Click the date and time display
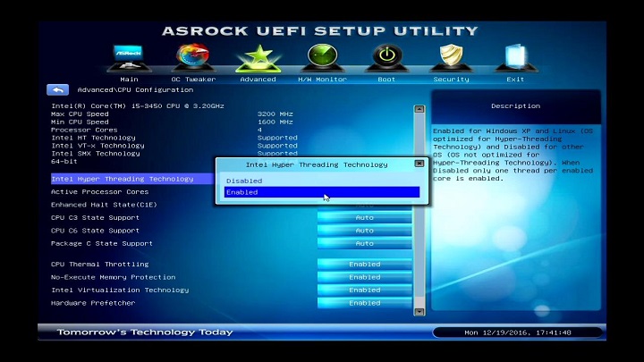The height and width of the screenshot is (362, 644). pos(518,333)
